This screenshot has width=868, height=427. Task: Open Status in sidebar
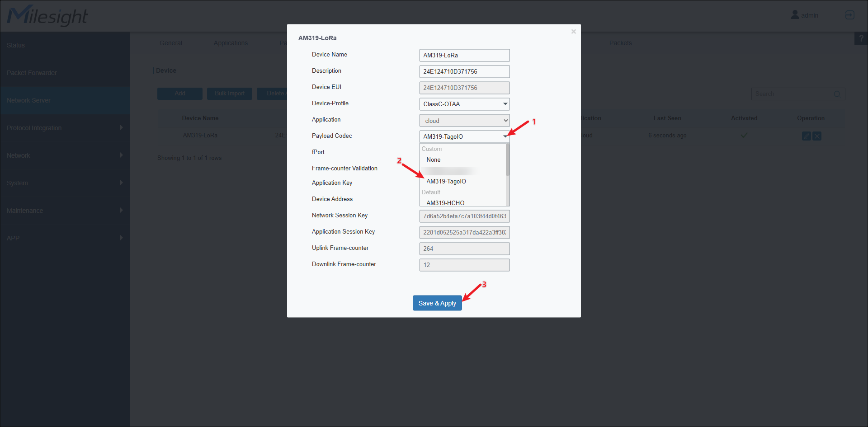pos(65,45)
